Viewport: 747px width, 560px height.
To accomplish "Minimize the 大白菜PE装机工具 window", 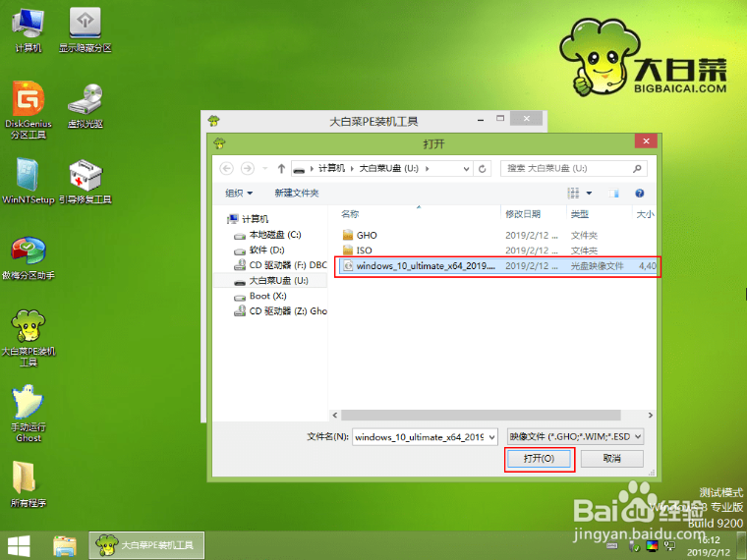I will tap(481, 120).
